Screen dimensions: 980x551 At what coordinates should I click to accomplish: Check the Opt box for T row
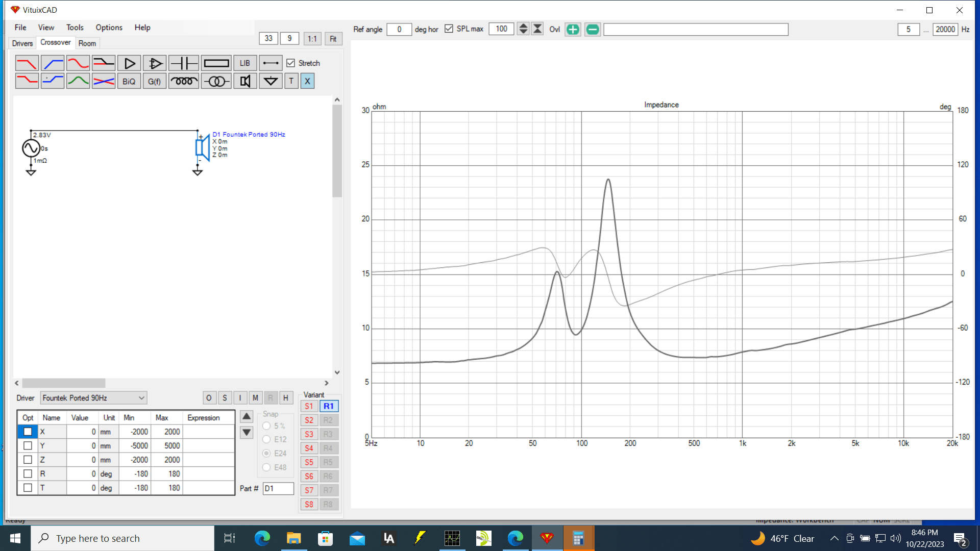pyautogui.click(x=28, y=488)
